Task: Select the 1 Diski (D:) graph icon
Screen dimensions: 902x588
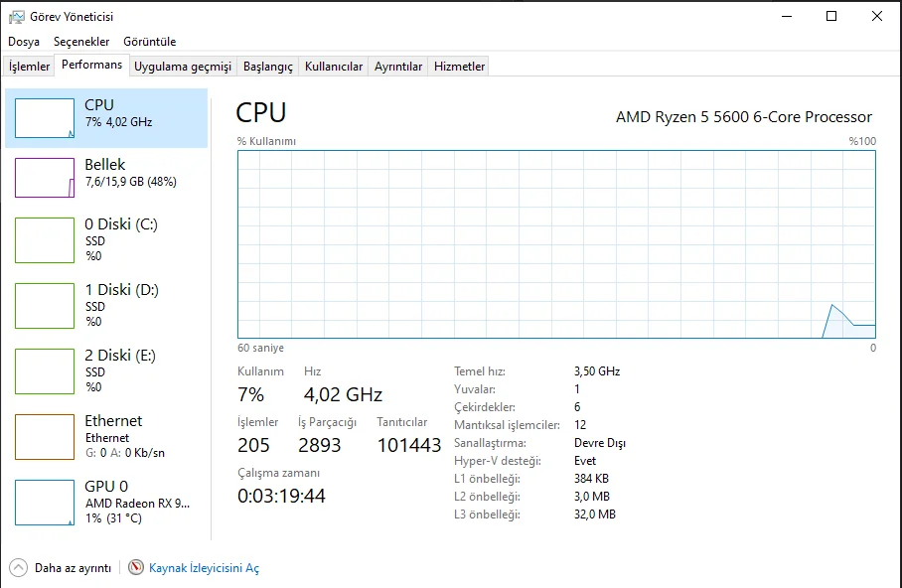Action: [45, 306]
